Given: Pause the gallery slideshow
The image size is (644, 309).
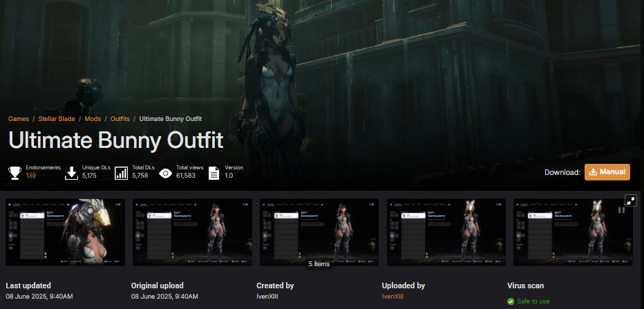Looking at the screenshot, I should 621,210.
